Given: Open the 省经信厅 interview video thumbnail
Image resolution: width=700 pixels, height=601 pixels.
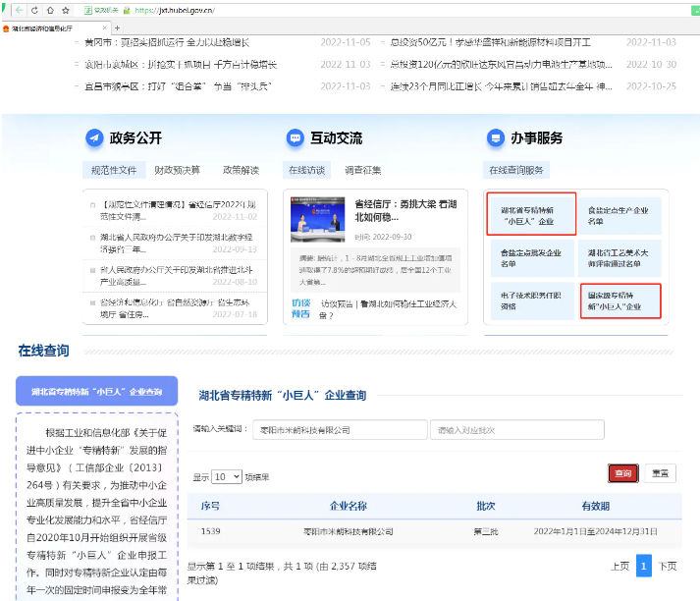Looking at the screenshot, I should pyautogui.click(x=315, y=224).
